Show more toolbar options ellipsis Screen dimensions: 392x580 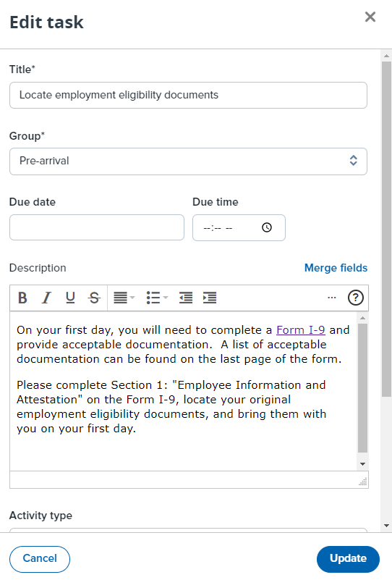click(x=332, y=298)
